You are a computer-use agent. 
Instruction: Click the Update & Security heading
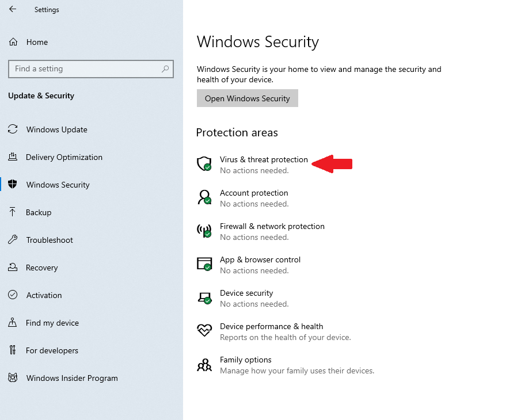pyautogui.click(x=41, y=96)
